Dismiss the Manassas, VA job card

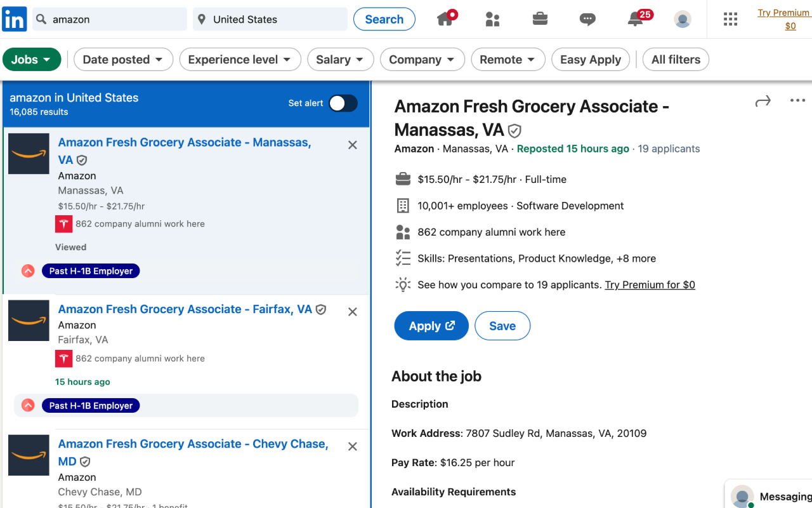click(353, 145)
